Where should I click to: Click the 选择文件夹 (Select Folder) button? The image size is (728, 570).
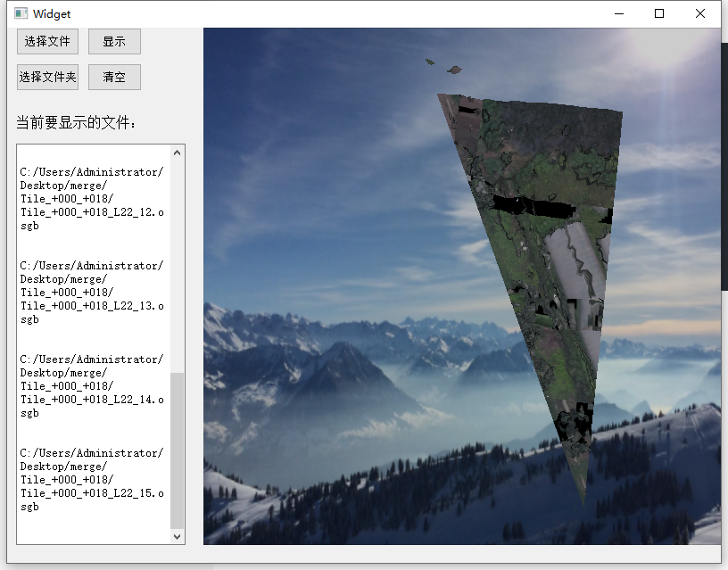tap(46, 77)
